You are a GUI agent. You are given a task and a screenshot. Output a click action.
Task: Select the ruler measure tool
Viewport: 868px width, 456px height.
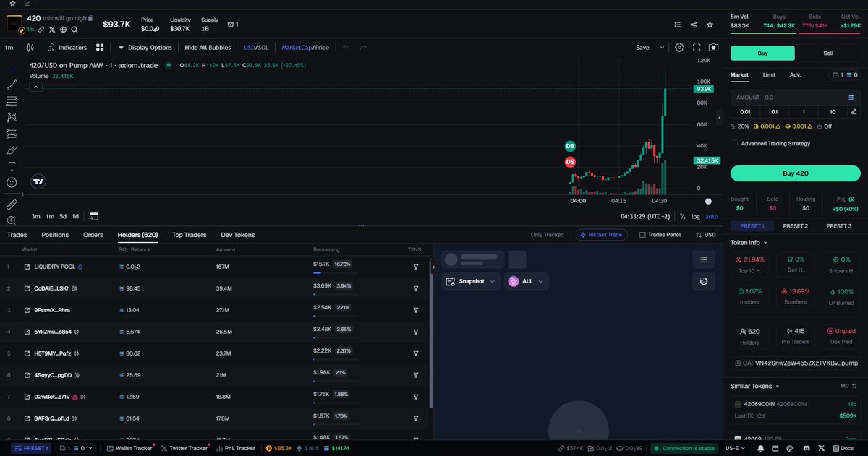pos(12,205)
